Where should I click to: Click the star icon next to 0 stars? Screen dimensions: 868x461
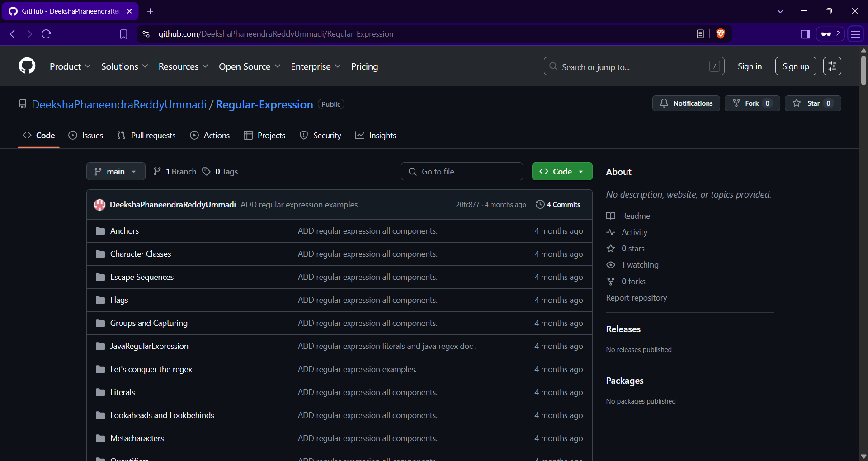(611, 249)
